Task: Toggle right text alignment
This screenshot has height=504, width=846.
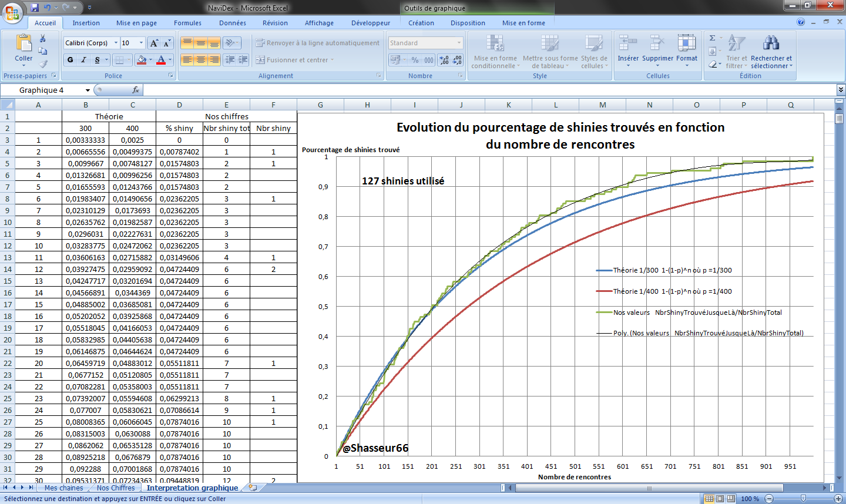Action: tap(214, 60)
